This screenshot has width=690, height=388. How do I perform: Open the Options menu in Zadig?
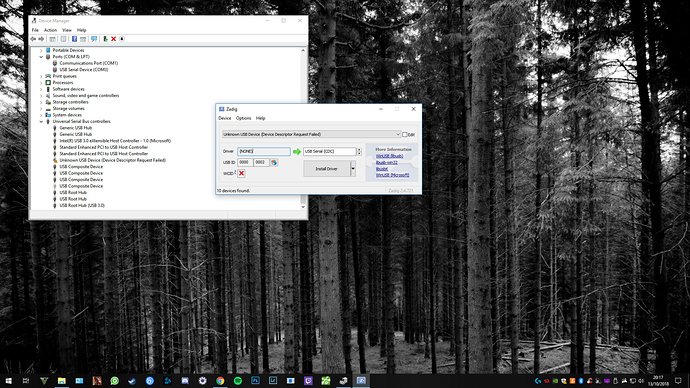243,118
